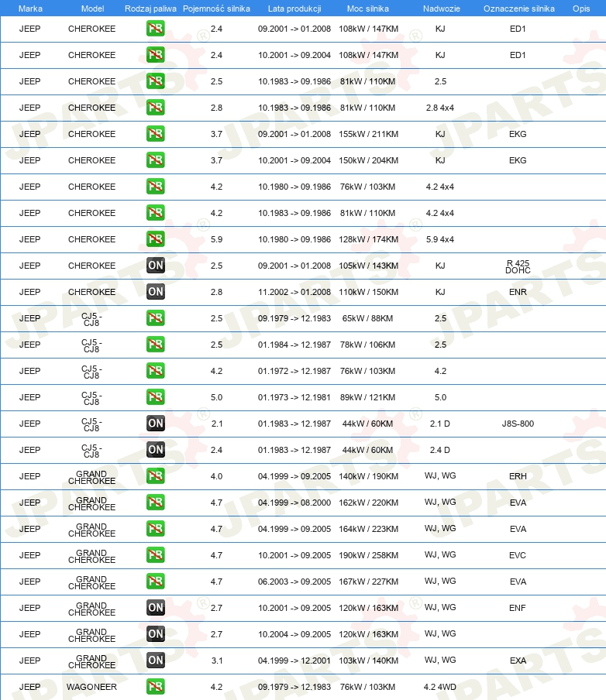Click petrol icon in CJ5-CJ8 4.2 row
The width and height of the screenshot is (606, 700).
[156, 371]
